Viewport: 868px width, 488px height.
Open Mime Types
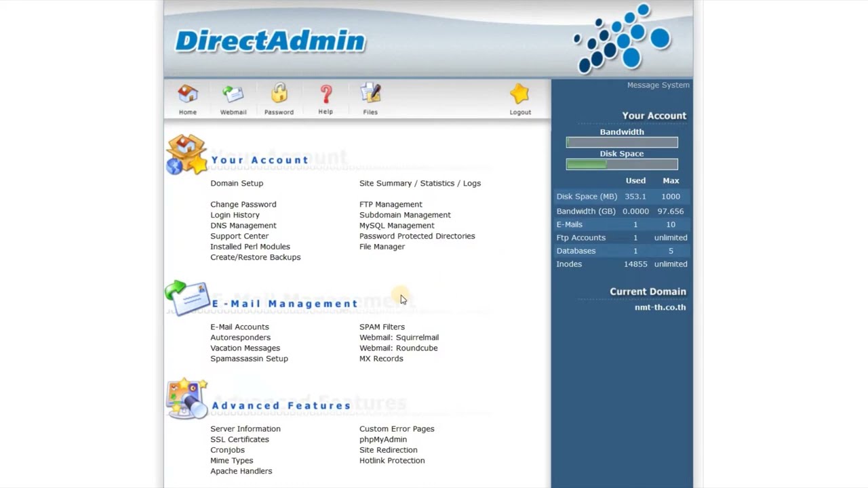coord(231,460)
